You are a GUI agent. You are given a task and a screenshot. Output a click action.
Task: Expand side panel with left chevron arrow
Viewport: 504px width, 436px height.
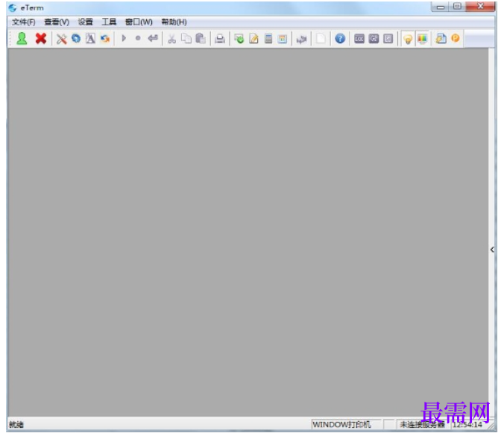point(492,250)
